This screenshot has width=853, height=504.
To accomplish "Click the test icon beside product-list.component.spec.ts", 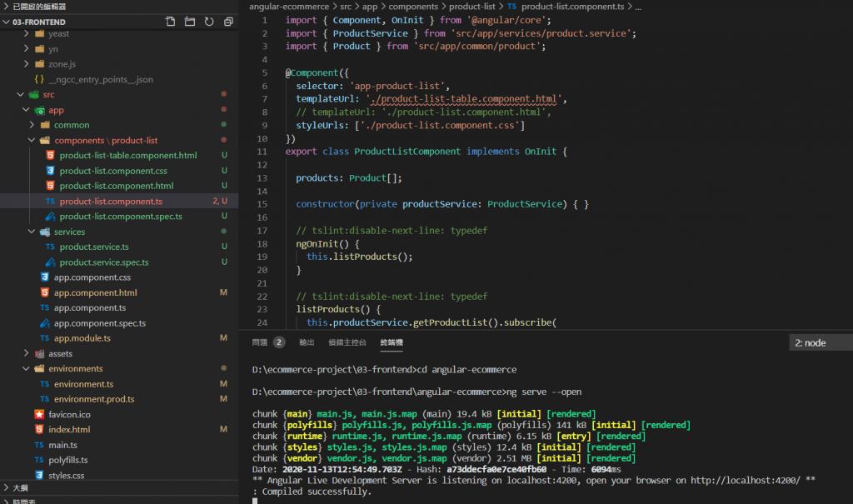I will click(x=50, y=216).
